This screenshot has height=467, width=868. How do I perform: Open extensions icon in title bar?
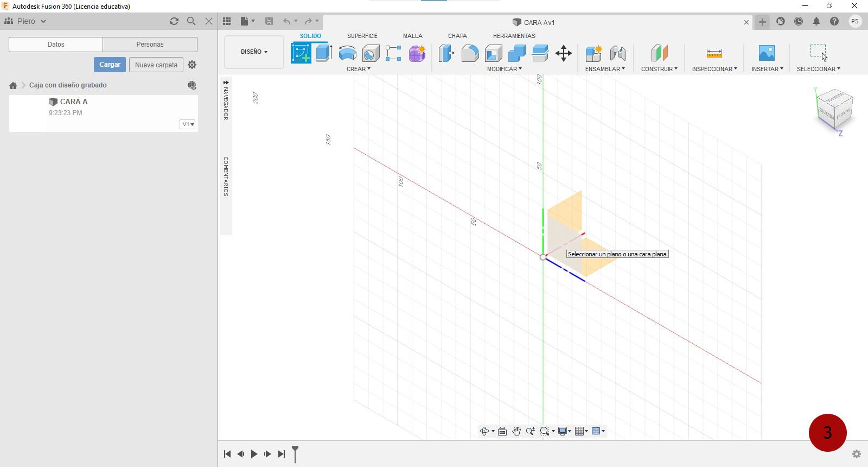781,21
